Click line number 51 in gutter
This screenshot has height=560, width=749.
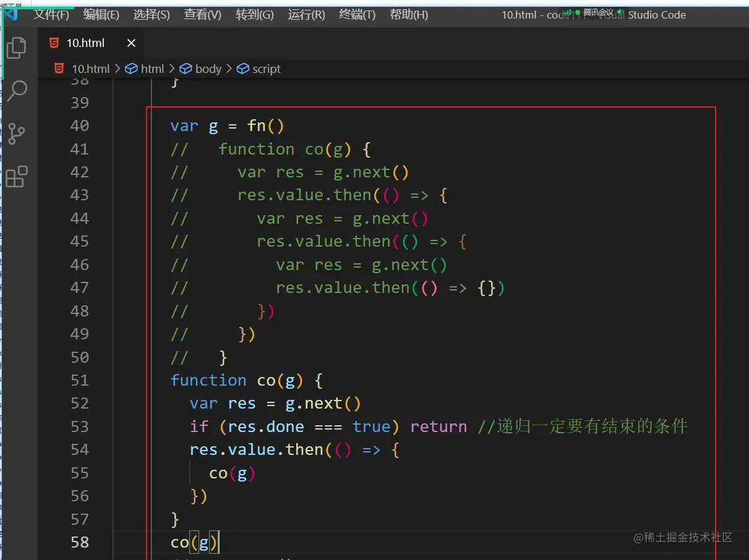click(x=80, y=380)
